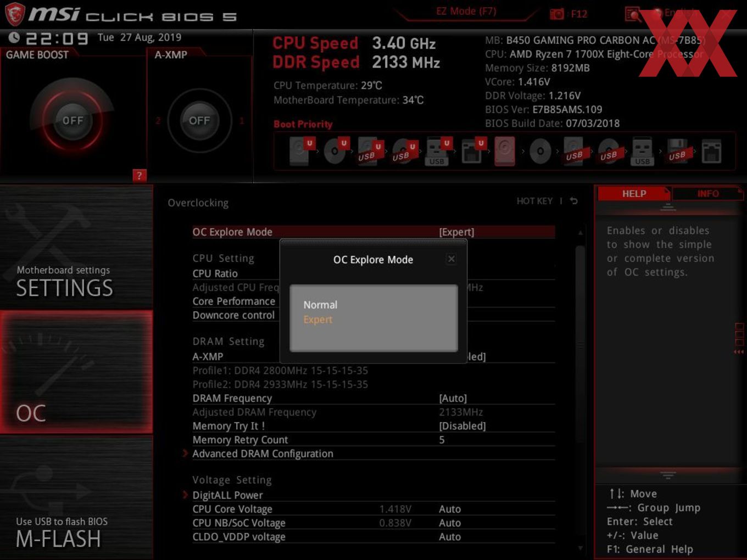Click the 22:09 system time
The height and width of the screenshot is (560, 747).
pyautogui.click(x=57, y=38)
